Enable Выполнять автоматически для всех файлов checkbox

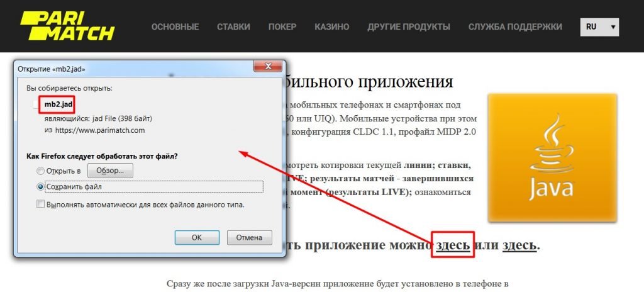tap(40, 204)
